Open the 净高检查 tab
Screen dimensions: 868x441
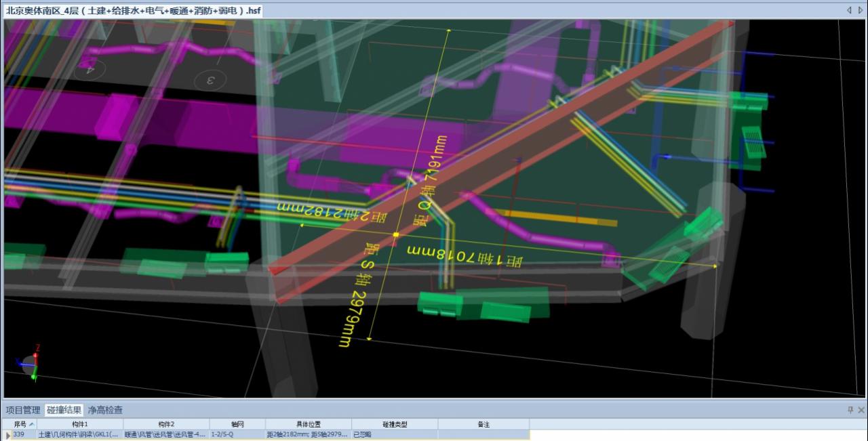[x=105, y=410]
